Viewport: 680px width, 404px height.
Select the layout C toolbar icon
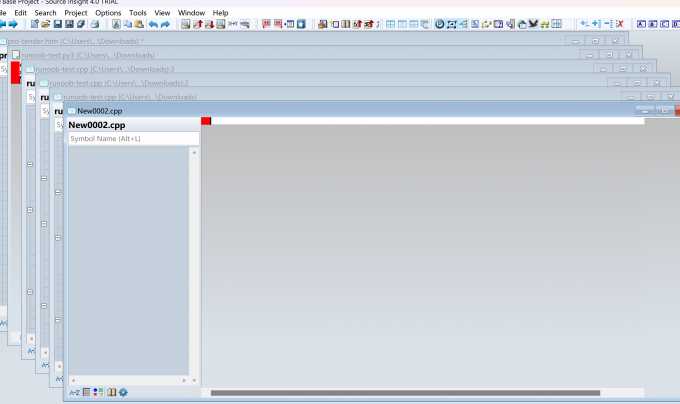pyautogui.click(x=664, y=24)
